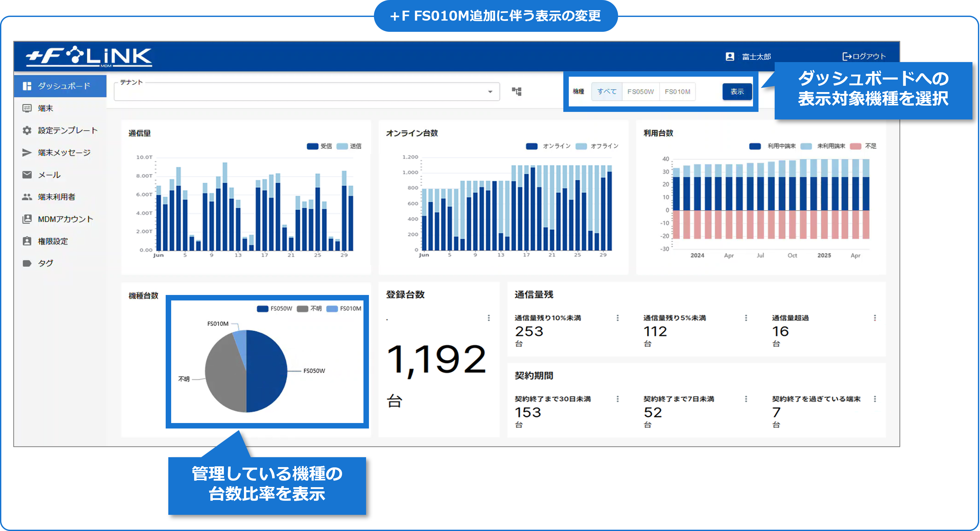Viewport: 980px width, 531px height.
Task: Open 端末 menu item
Action: 60,108
